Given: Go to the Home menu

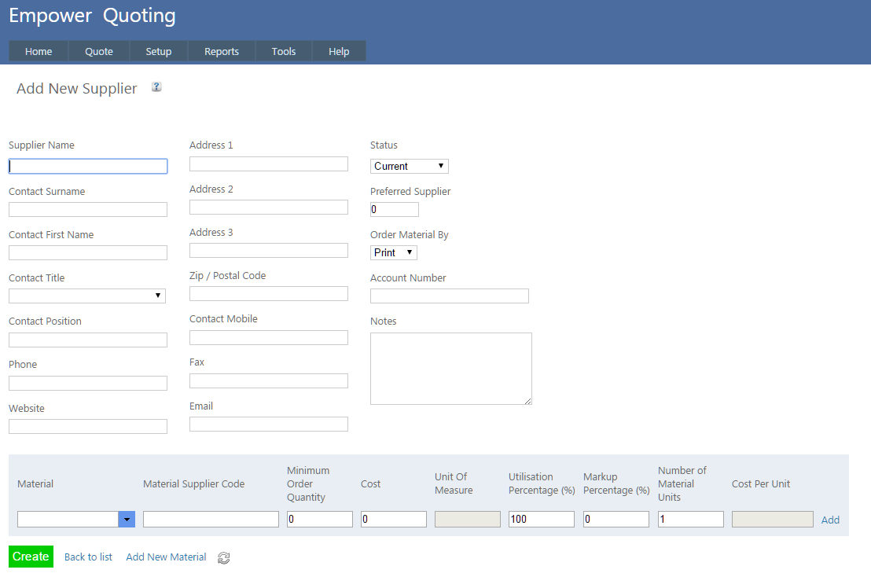Looking at the screenshot, I should (39, 51).
